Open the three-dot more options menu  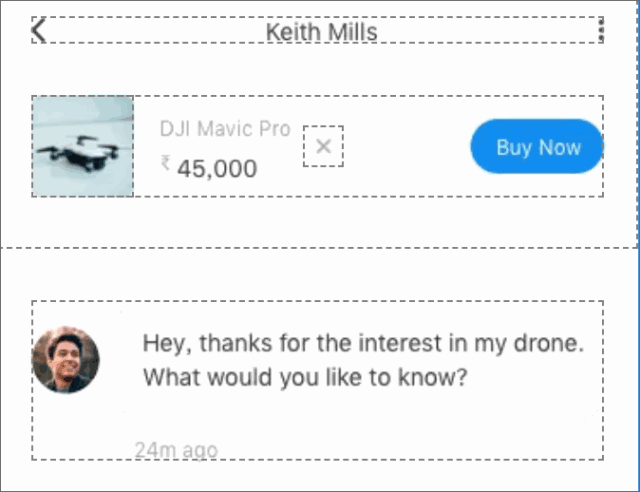601,30
